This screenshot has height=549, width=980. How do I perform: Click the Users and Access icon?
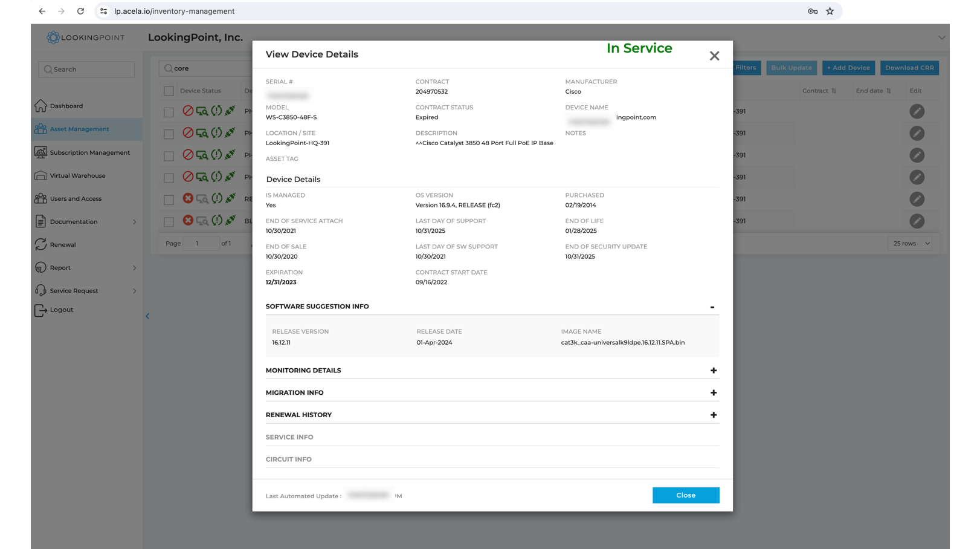(x=40, y=198)
